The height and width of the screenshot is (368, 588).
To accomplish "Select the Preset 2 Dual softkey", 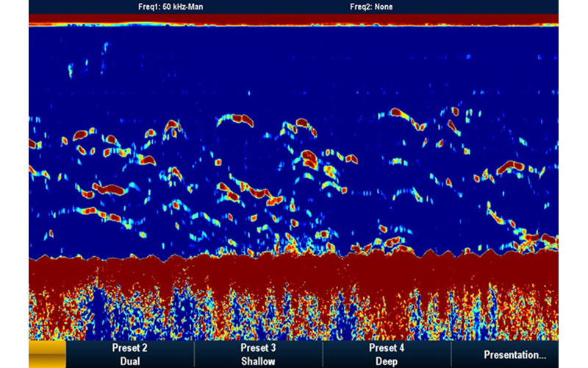I will (x=129, y=354).
